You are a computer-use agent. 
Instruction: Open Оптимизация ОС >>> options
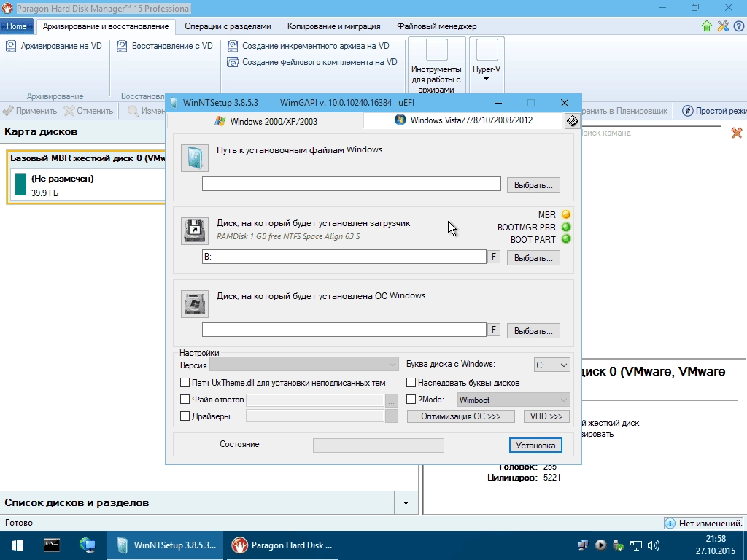[461, 416]
